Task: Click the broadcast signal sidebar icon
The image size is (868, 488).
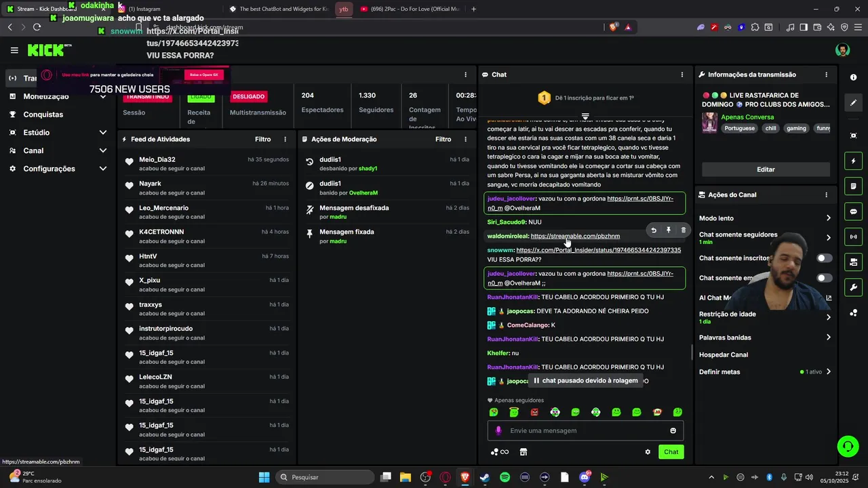Action: 853,237
